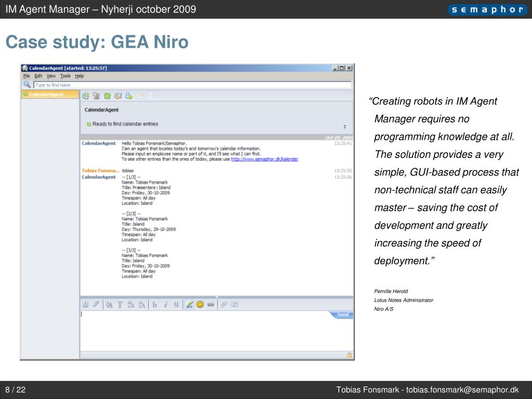Click 'Ready to find calendar entries' status text
This screenshot has width=532, height=399.
125,124
